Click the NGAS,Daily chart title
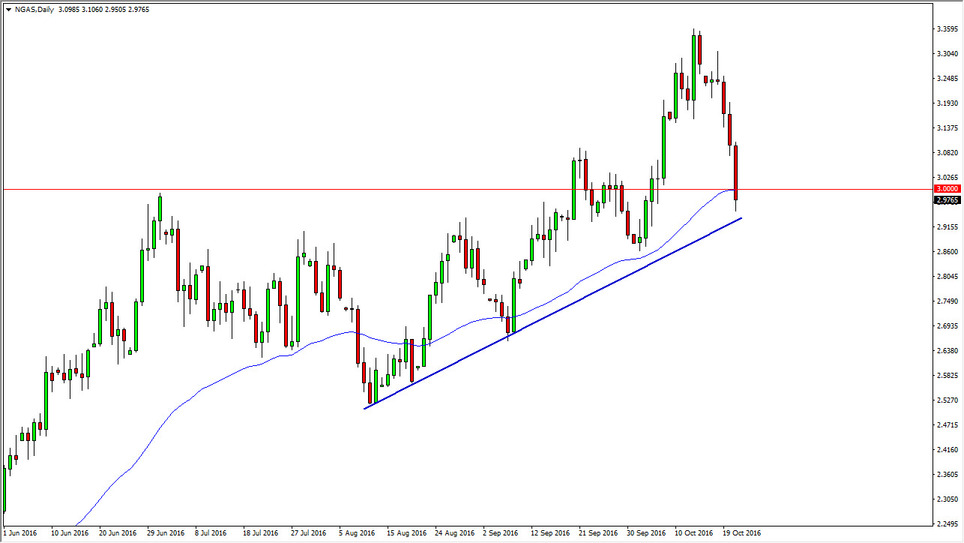Screen dimensions: 964x543 (34, 10)
